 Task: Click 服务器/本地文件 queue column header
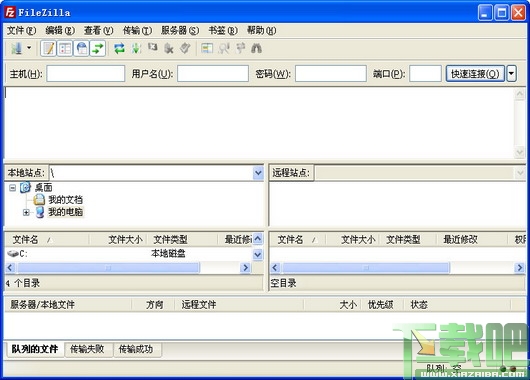tap(68, 305)
